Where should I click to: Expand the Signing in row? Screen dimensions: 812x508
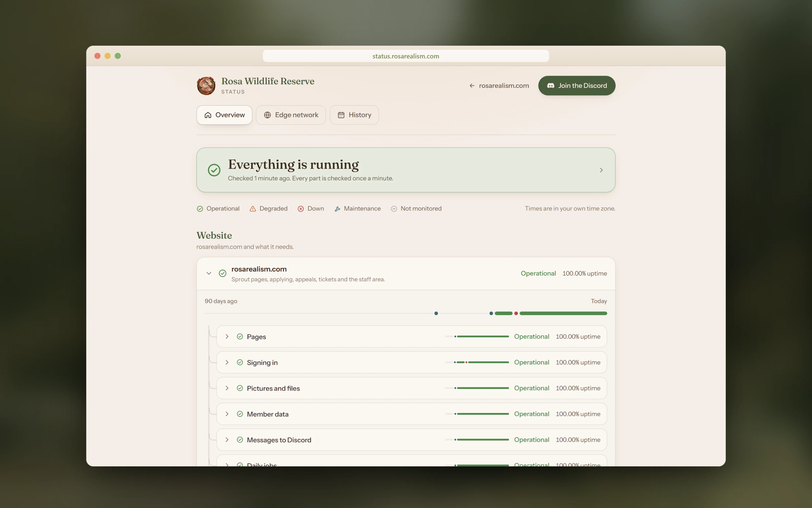(227, 362)
